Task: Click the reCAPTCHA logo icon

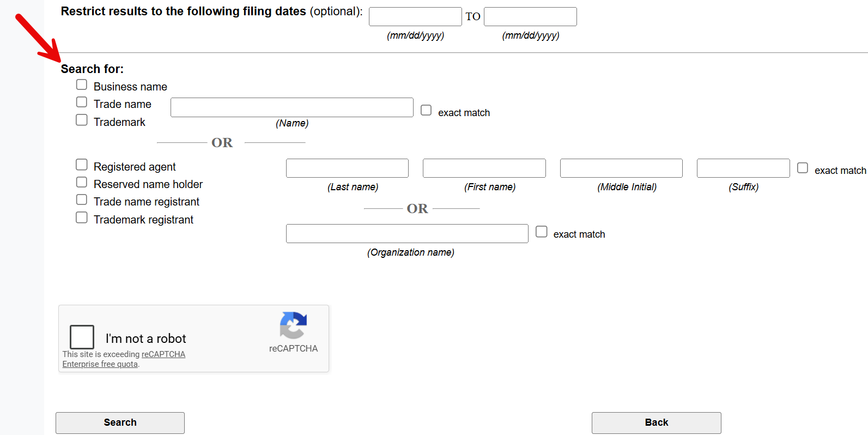Action: coord(293,325)
